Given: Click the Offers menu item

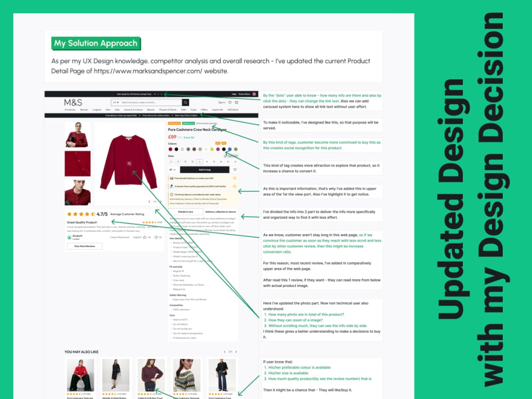Looking at the screenshot, I should (204, 110).
